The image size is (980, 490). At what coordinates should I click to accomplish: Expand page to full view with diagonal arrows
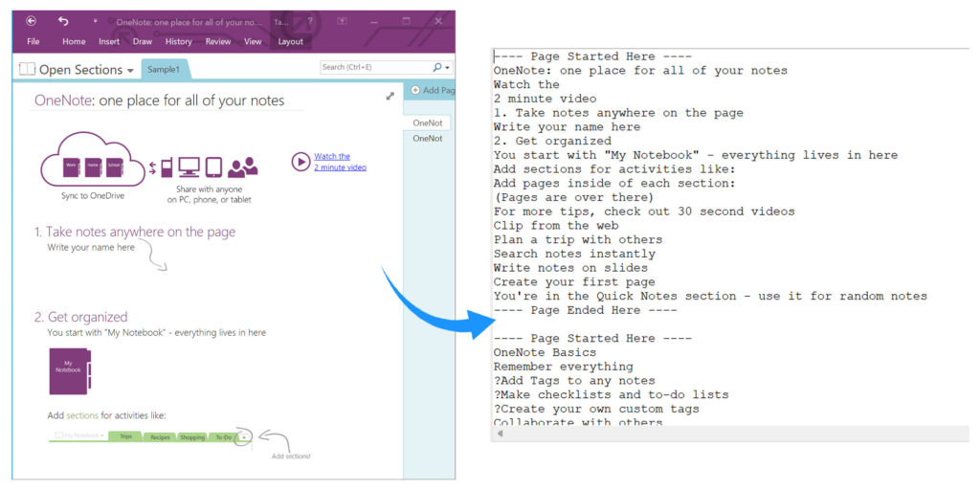click(x=390, y=96)
